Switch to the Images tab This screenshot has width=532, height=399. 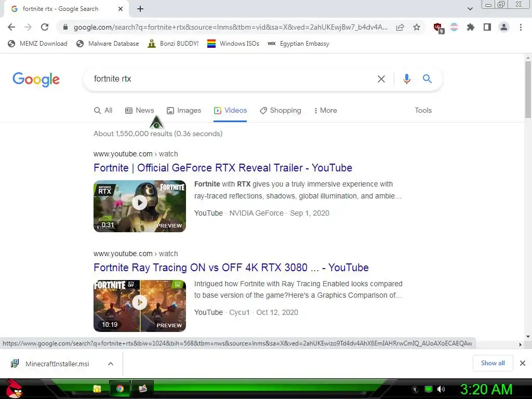184,111
